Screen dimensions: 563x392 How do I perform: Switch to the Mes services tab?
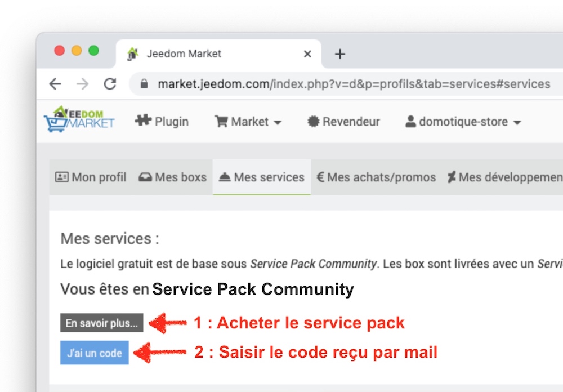262,177
